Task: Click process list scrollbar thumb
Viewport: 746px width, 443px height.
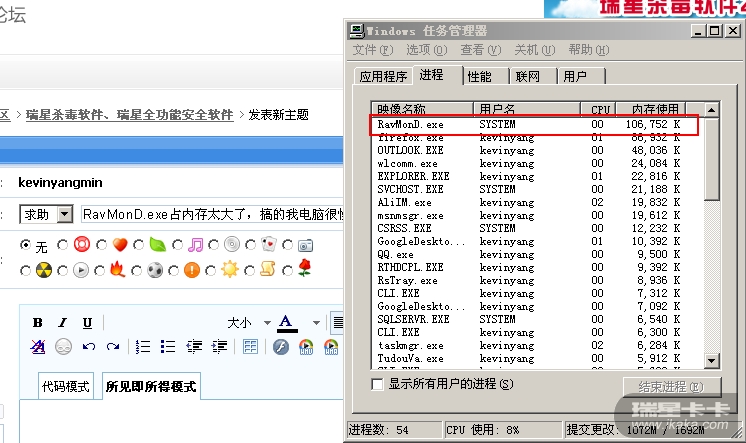Action: [711, 159]
